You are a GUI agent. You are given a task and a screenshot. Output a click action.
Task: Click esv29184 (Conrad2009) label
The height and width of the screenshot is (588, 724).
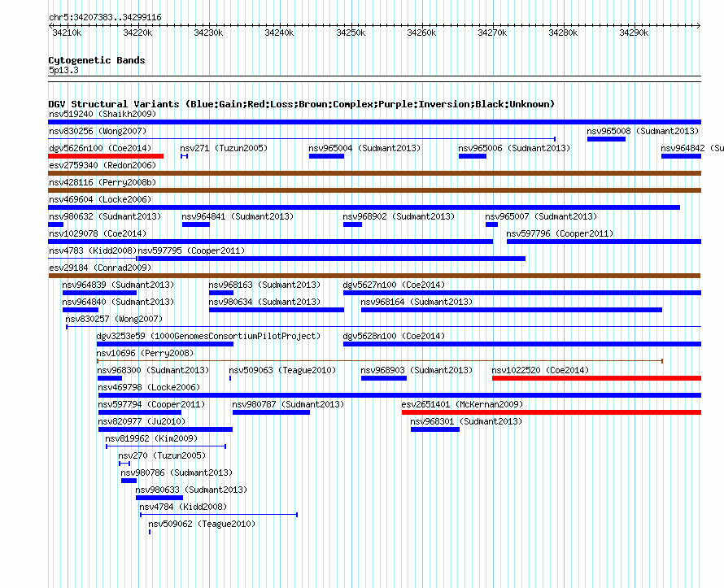pos(100,268)
